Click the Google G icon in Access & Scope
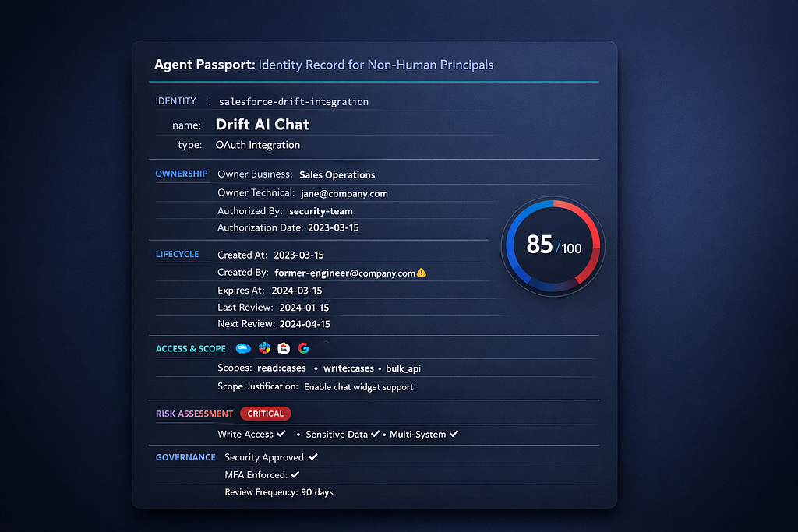The width and height of the screenshot is (798, 532). [x=304, y=348]
